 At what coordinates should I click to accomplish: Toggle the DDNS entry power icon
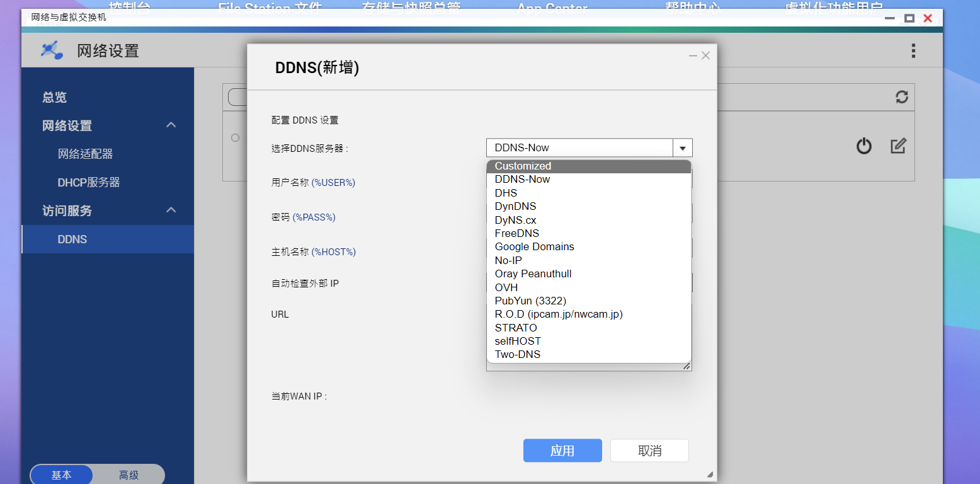(x=864, y=146)
